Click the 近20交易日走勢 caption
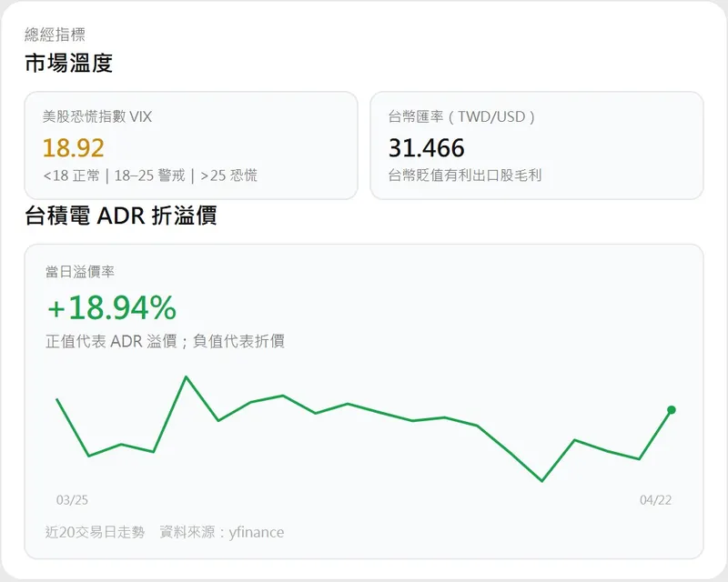The width and height of the screenshot is (728, 582). (96, 532)
